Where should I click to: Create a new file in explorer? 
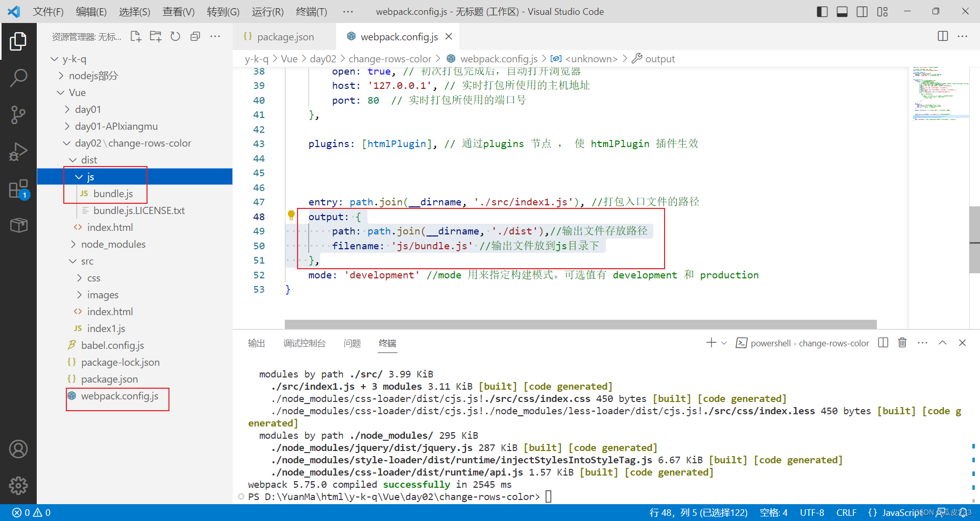136,36
